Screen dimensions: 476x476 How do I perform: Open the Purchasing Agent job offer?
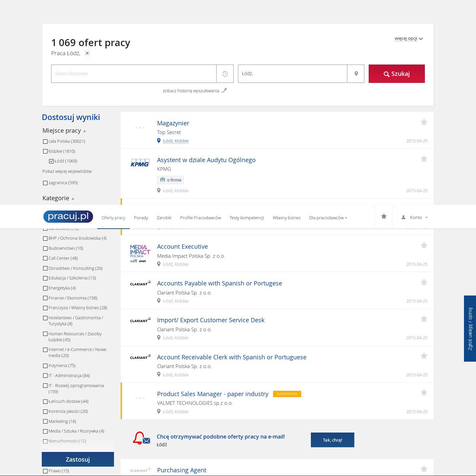[182, 470]
